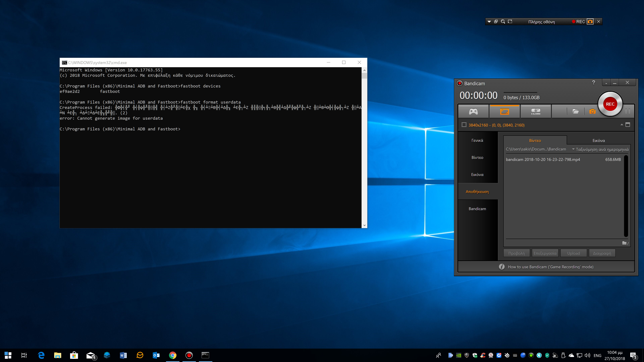Collapse panel using small up-arrow beside resolution

point(622,125)
